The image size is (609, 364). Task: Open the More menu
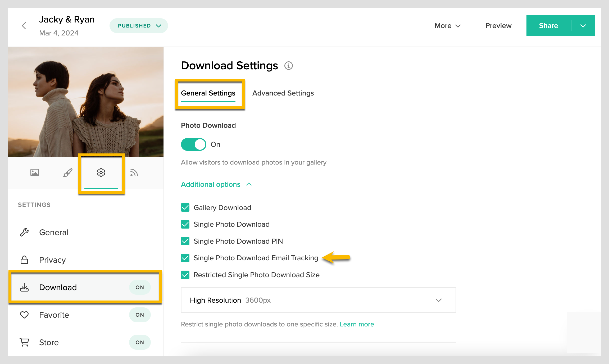pyautogui.click(x=447, y=26)
